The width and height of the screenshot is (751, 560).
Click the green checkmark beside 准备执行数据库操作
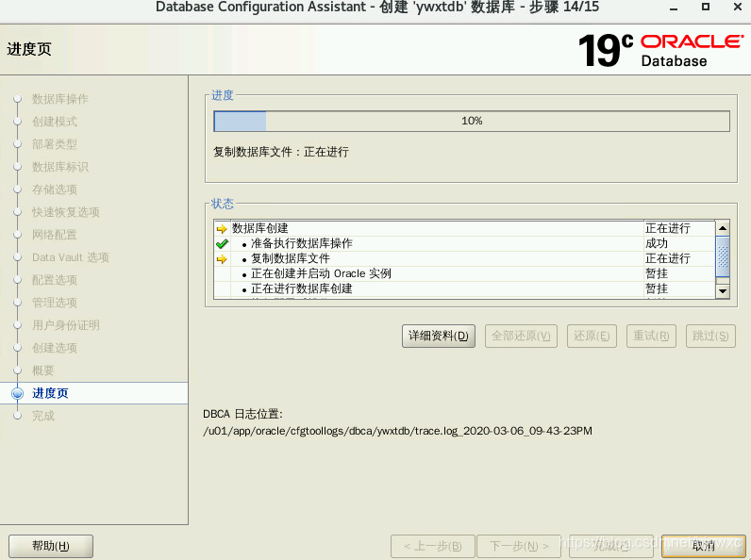click(222, 243)
